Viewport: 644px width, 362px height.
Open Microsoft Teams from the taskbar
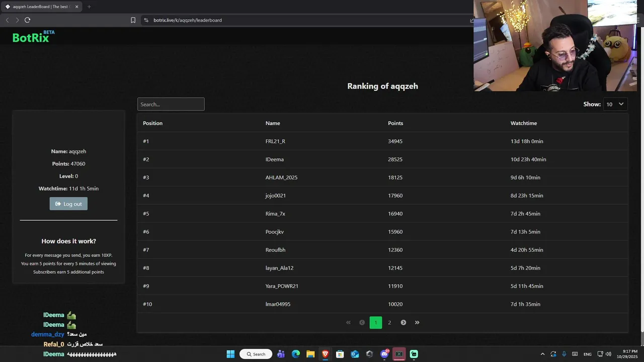(x=281, y=354)
